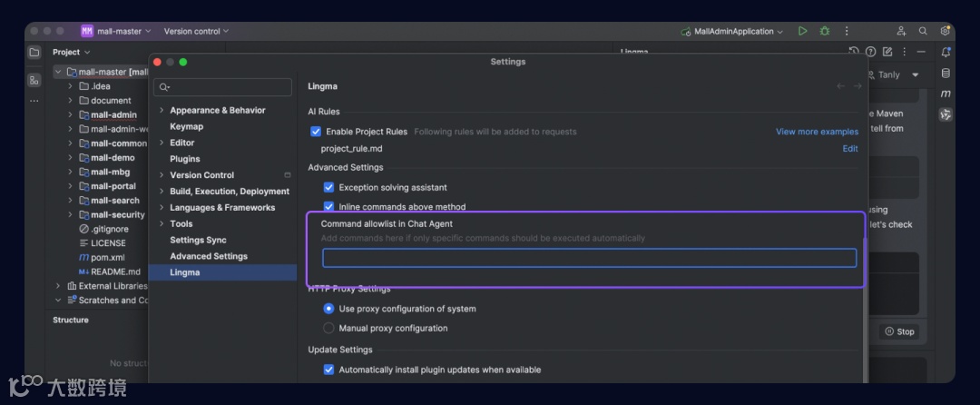Screen dimensions: 980x405
Task: Open the mall-master project dropdown
Action: point(124,31)
